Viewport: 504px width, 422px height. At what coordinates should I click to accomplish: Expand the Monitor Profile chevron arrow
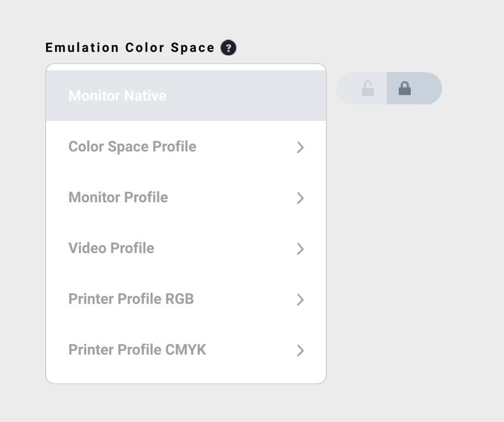[x=300, y=198]
